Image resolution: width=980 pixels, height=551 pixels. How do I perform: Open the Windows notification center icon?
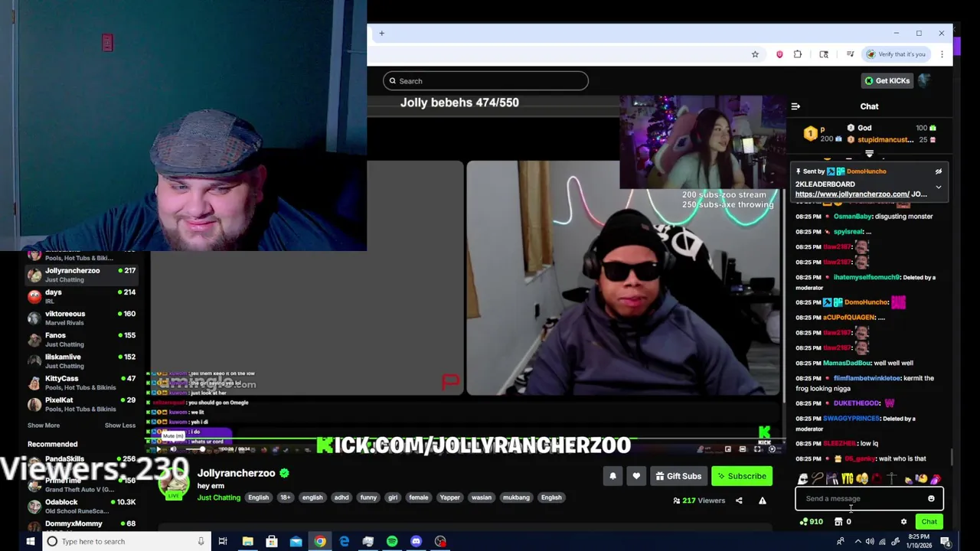(946, 542)
